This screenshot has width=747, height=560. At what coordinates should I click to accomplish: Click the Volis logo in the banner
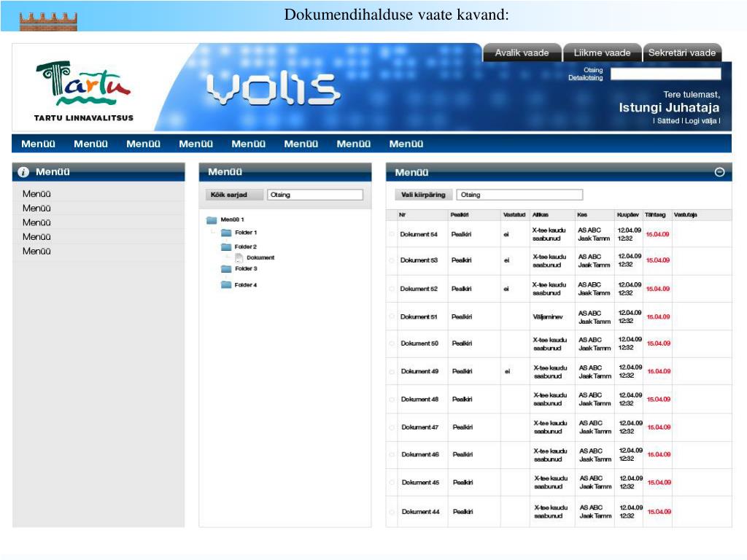tap(273, 88)
